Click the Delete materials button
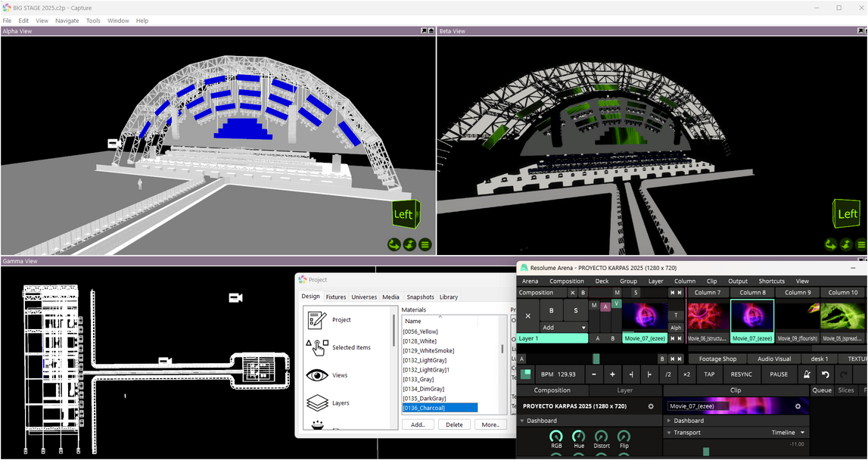The image size is (868, 460). tap(454, 424)
